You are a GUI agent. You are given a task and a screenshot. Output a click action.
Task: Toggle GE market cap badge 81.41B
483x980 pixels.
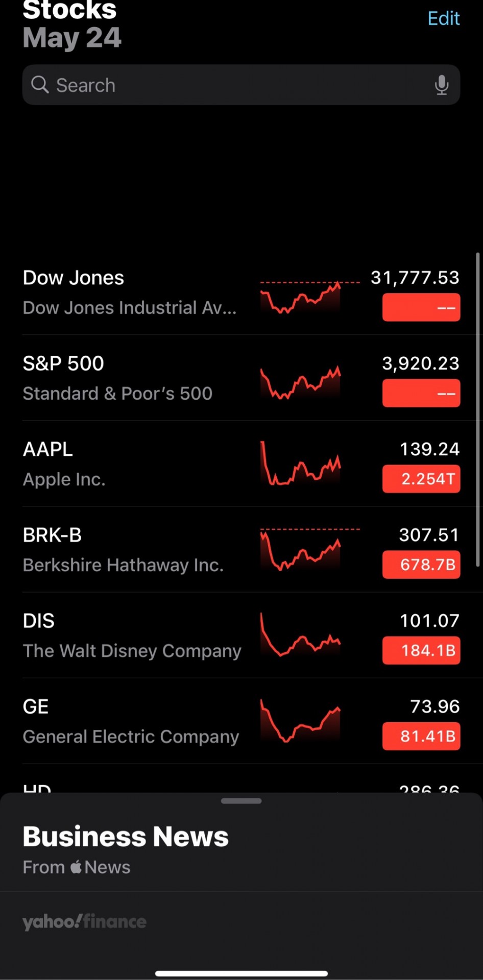(421, 736)
